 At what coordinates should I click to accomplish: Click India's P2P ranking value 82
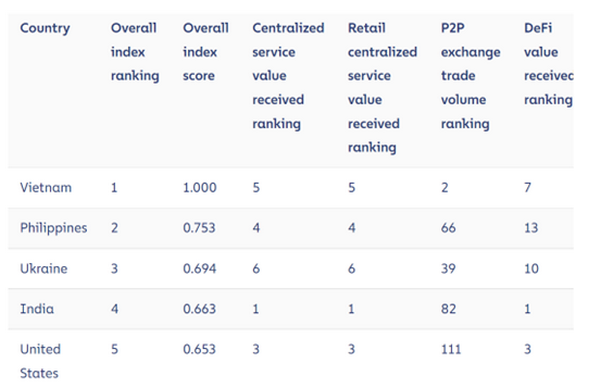tap(448, 309)
